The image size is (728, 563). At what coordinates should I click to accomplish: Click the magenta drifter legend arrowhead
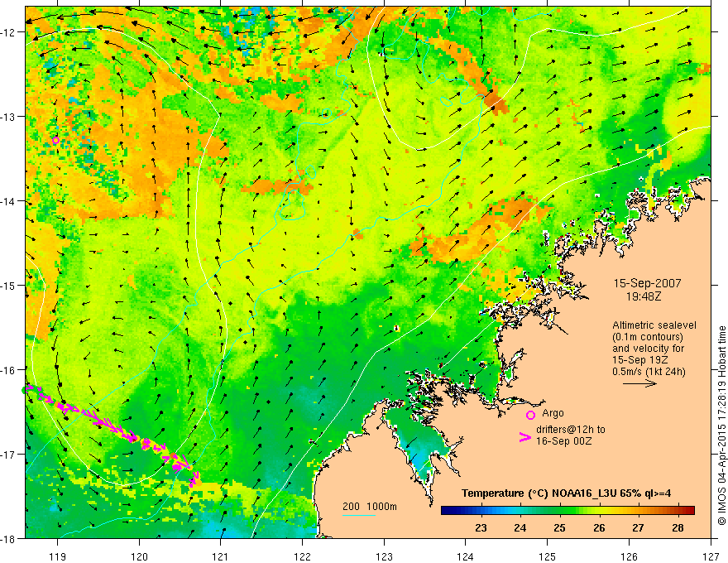pos(525,437)
